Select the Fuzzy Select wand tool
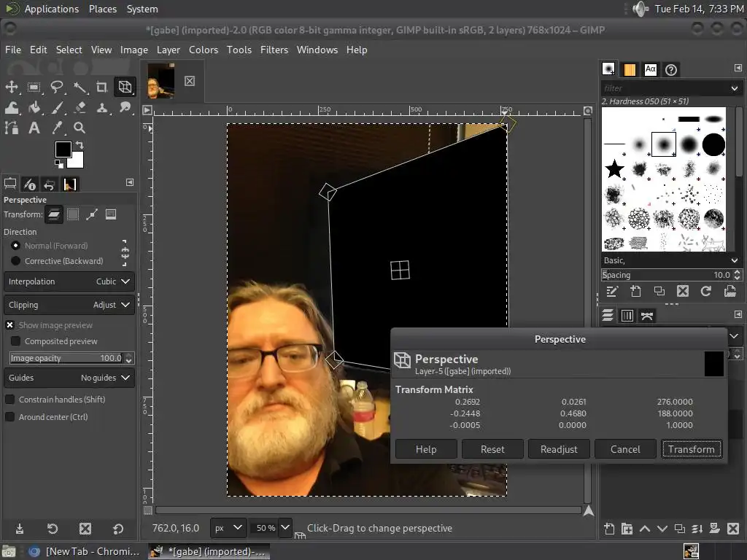The width and height of the screenshot is (747, 560). [80, 87]
